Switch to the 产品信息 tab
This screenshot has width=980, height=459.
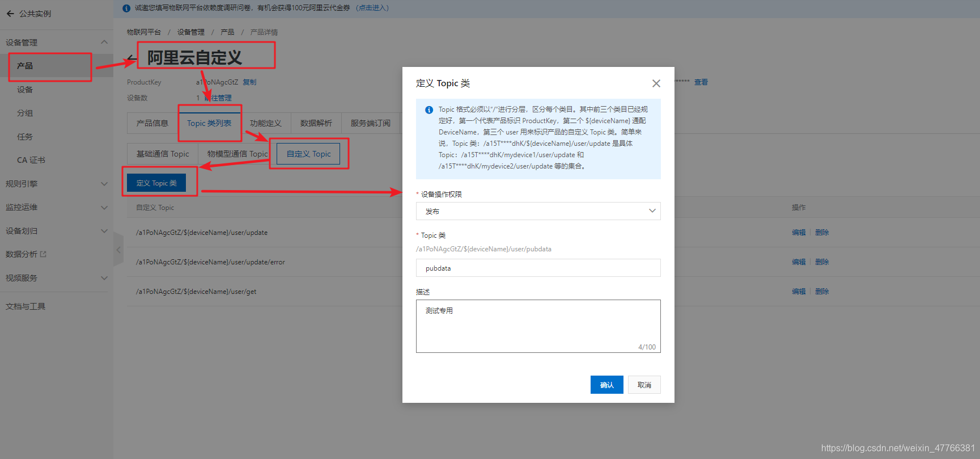tap(152, 123)
